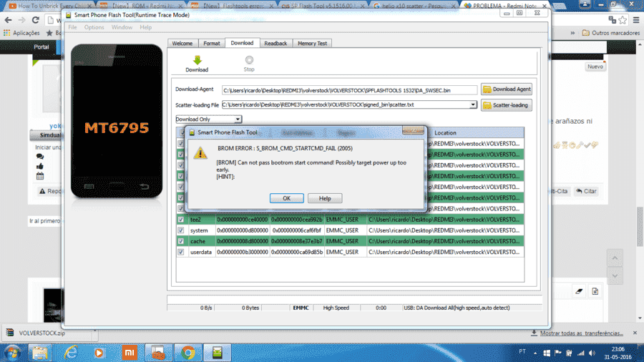Show hidden system tray icons arrow
Image resolution: width=644 pixels, height=362 pixels.
(535, 353)
